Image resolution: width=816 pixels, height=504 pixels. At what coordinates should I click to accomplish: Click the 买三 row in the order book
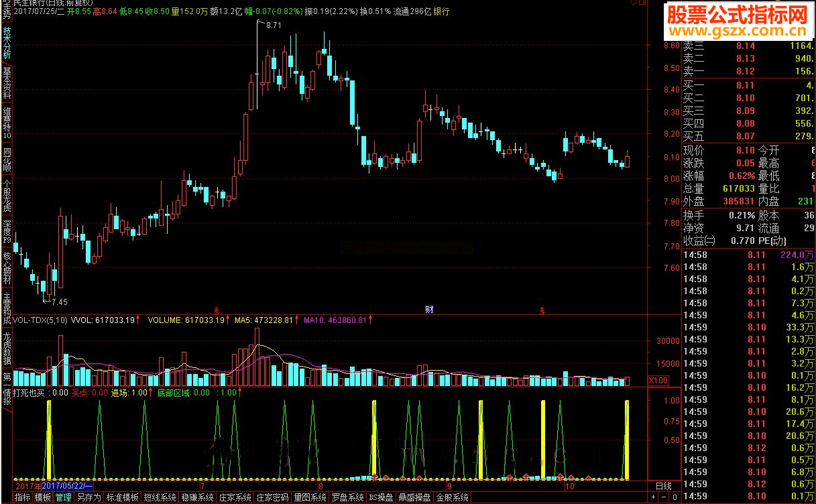coord(748,111)
